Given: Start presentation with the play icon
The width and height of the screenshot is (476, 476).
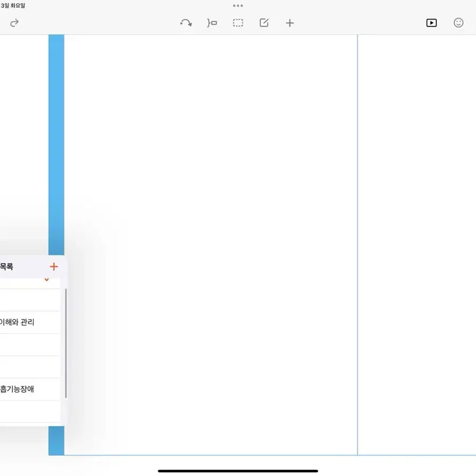Looking at the screenshot, I should (x=432, y=23).
